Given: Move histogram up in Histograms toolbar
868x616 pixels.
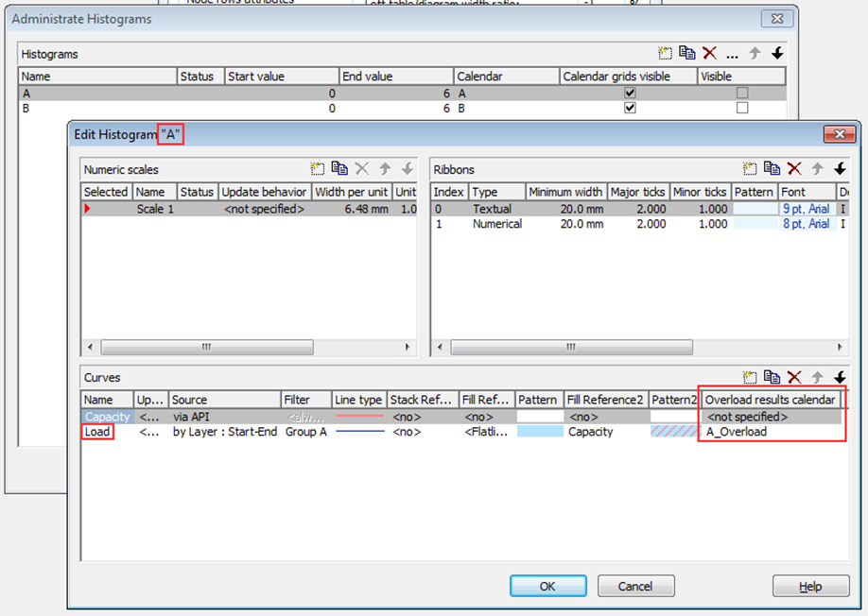Looking at the screenshot, I should (755, 53).
